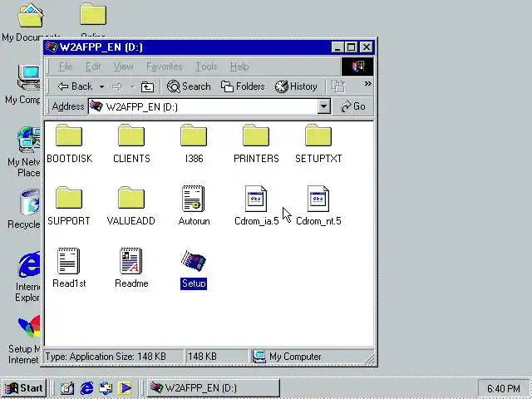
Task: Open the File menu
Action: click(66, 66)
